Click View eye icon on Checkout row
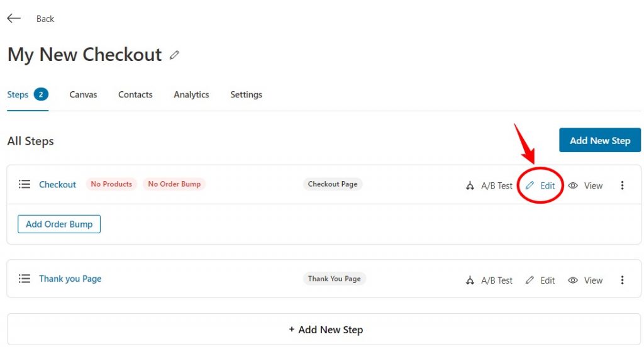 point(573,185)
